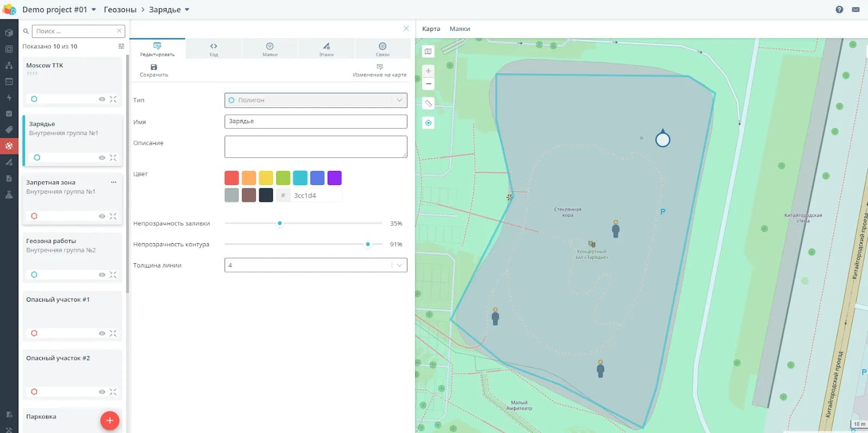Expand the Demo project #01 dropdown
The width and height of the screenshot is (868, 433).
(x=94, y=10)
